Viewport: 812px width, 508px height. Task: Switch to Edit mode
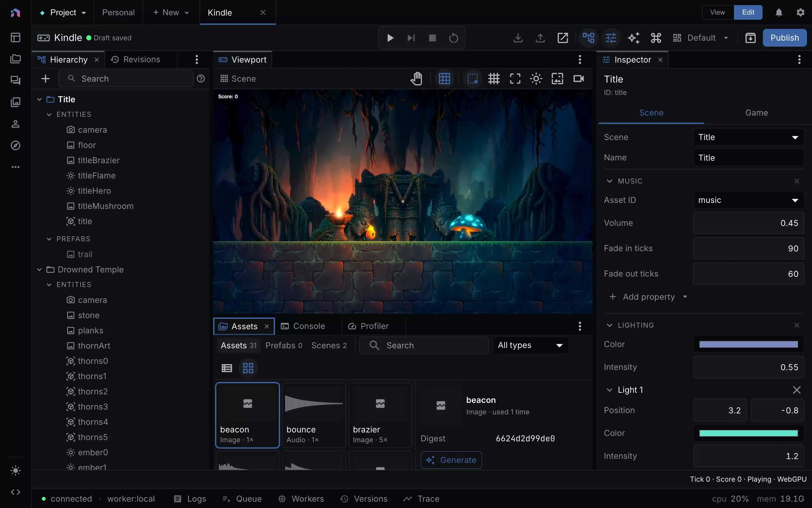coord(748,12)
